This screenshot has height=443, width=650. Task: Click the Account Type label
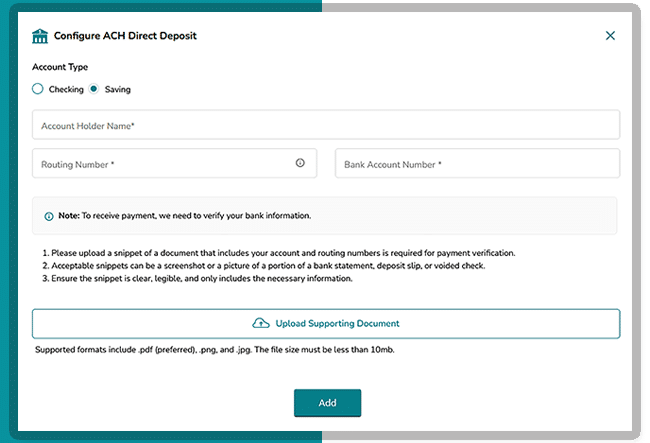pos(60,67)
